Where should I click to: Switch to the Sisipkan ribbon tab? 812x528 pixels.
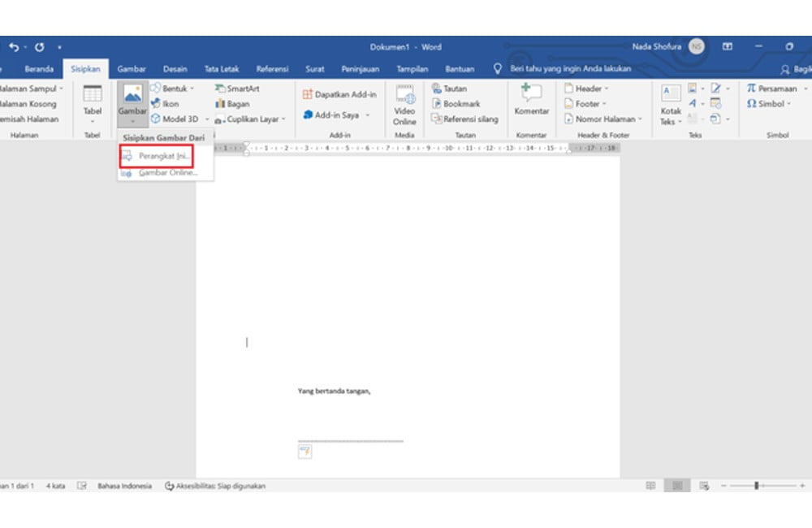pyautogui.click(x=85, y=69)
